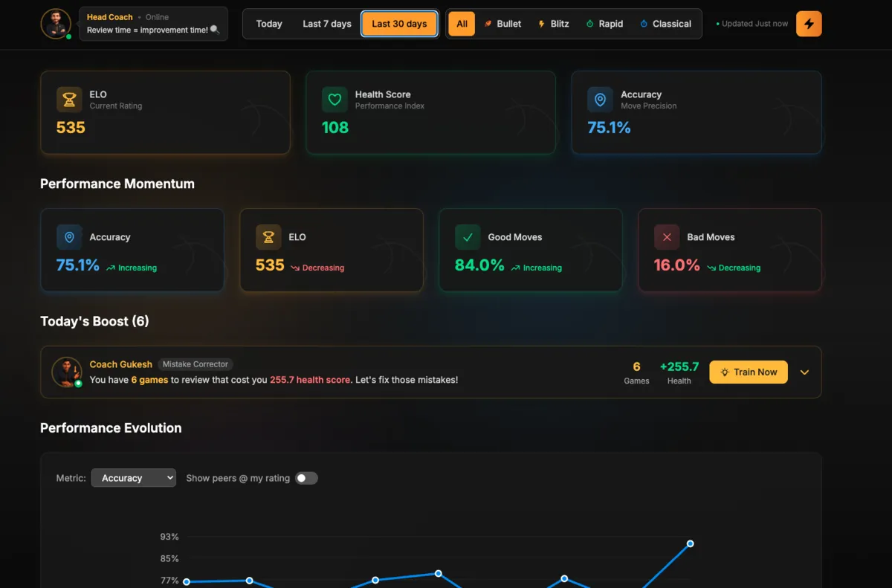The height and width of the screenshot is (588, 892).
Task: Open the Metric dropdown showing Accuracy
Action: pyautogui.click(x=134, y=478)
